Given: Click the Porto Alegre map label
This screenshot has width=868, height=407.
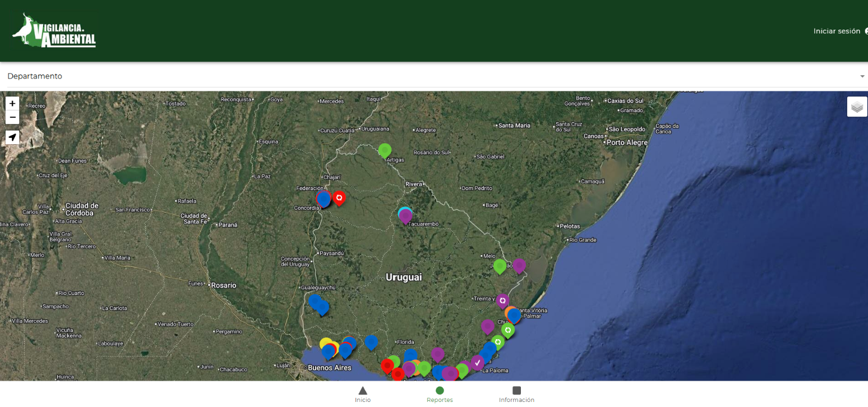Looking at the screenshot, I should [627, 142].
